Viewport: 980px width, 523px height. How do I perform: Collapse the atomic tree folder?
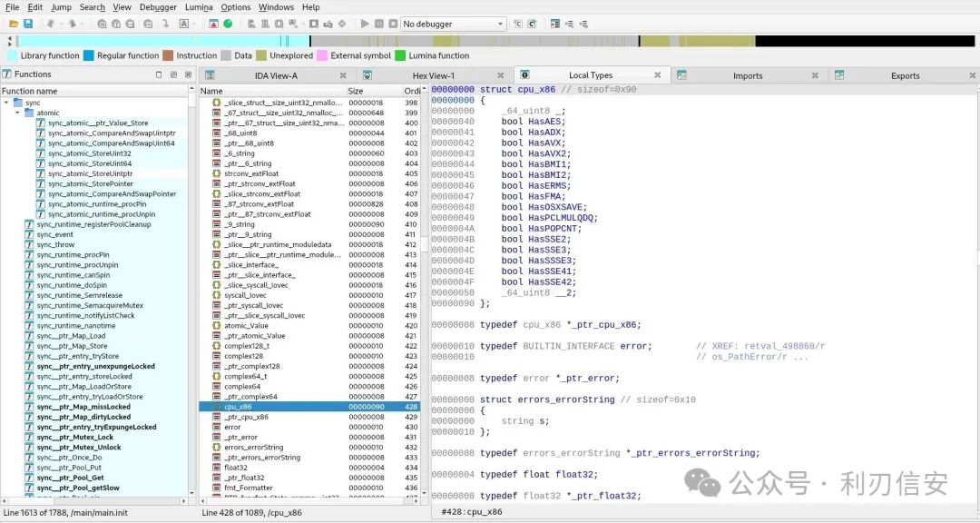tap(17, 113)
